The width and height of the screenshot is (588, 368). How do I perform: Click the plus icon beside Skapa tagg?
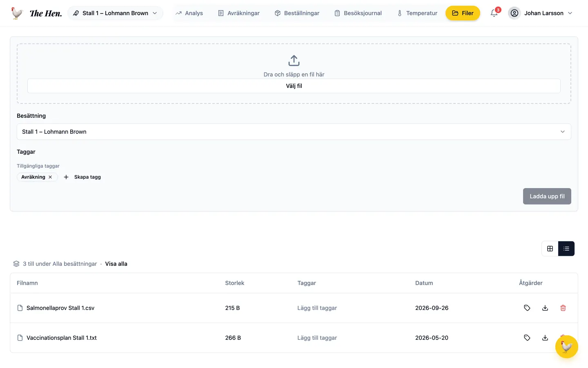(x=66, y=177)
